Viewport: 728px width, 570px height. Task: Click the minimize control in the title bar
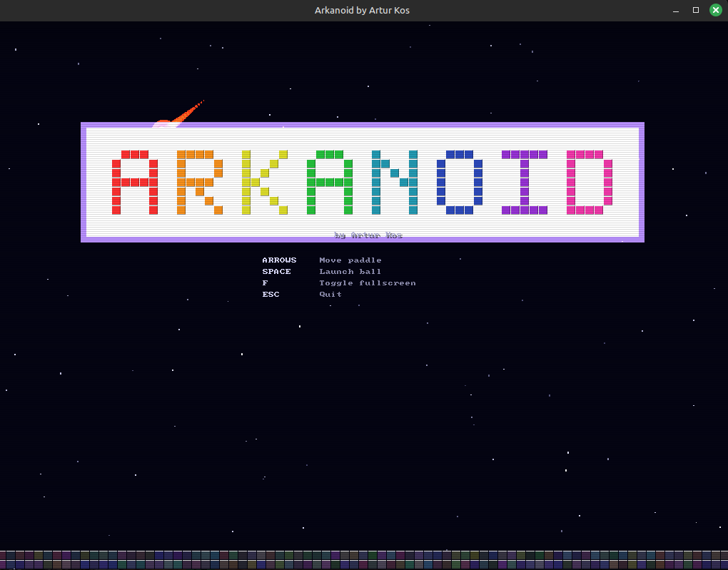coord(674,10)
